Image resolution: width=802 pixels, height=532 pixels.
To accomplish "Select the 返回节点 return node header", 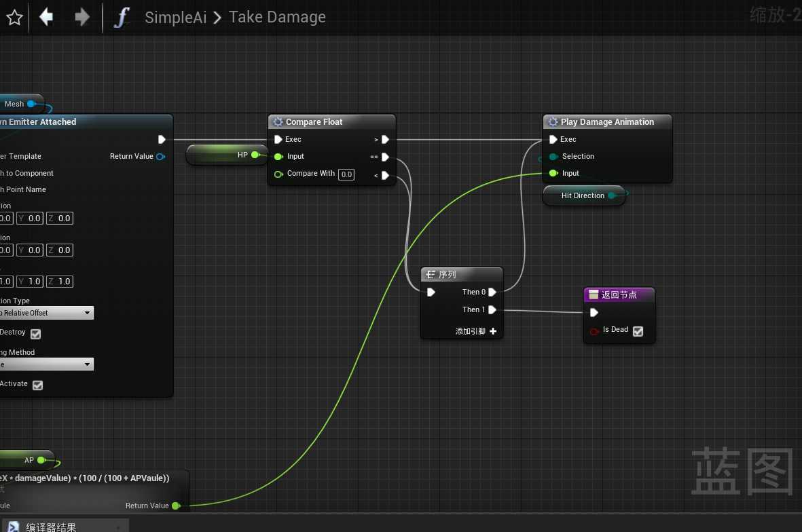I will (619, 294).
